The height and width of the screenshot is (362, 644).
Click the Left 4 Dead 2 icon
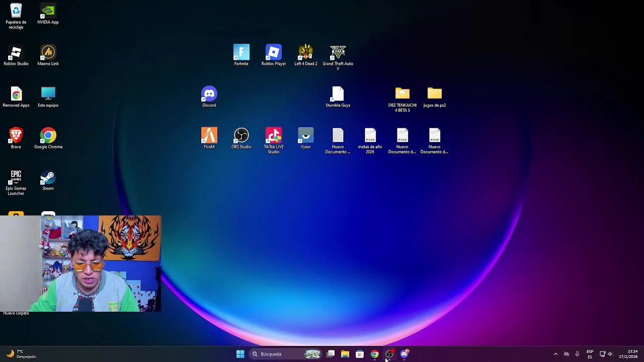(305, 55)
